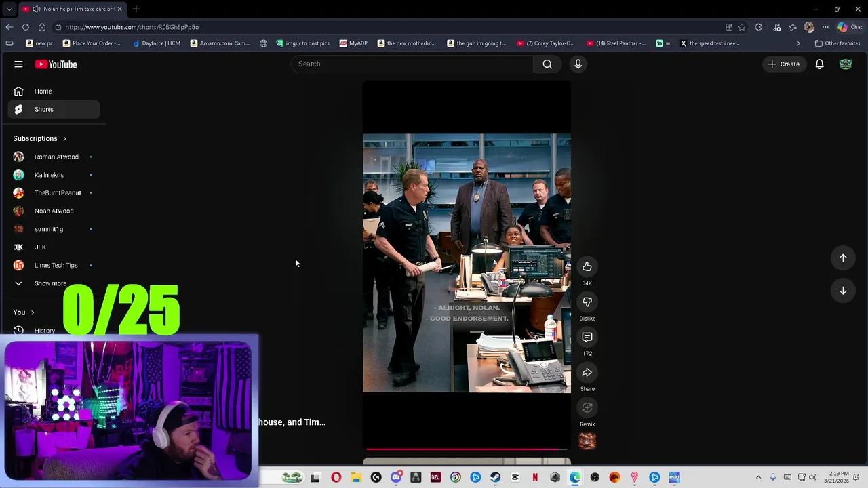
Task: Open TheBurntPeanut channel
Action: (x=54, y=192)
